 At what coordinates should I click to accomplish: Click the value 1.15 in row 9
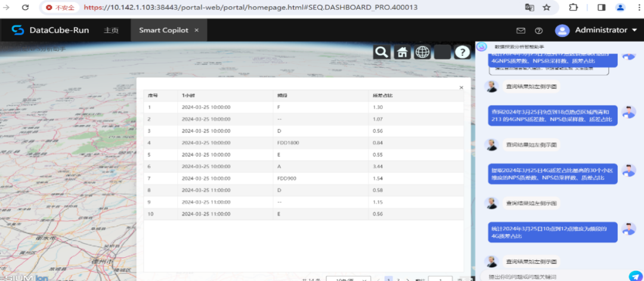pos(377,202)
